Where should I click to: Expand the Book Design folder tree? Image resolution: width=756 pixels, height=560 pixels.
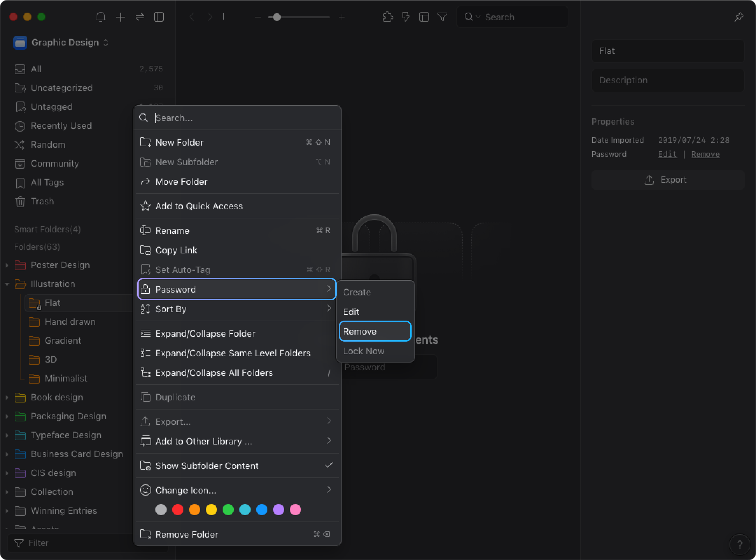tap(7, 397)
